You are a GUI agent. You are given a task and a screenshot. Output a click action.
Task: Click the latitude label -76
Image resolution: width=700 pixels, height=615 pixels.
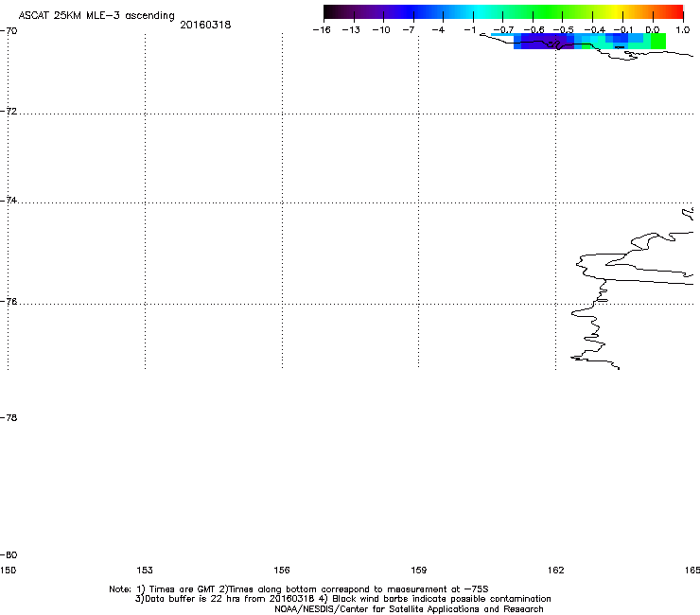point(9,302)
